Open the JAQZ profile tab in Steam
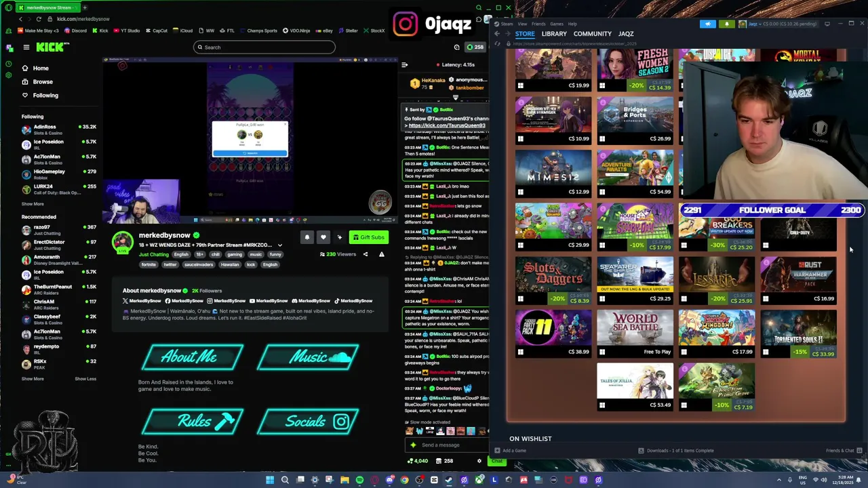Image resolution: width=868 pixels, height=488 pixels. pyautogui.click(x=626, y=34)
